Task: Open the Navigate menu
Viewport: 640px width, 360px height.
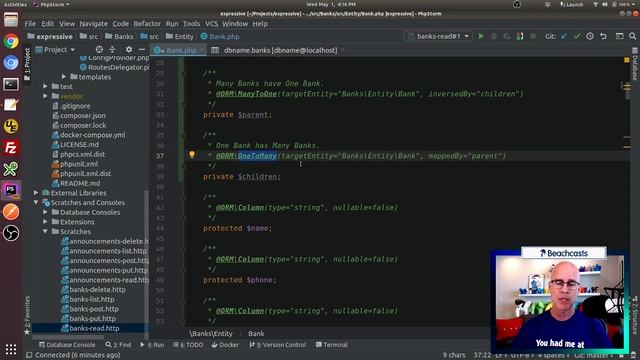Action: pos(93,24)
